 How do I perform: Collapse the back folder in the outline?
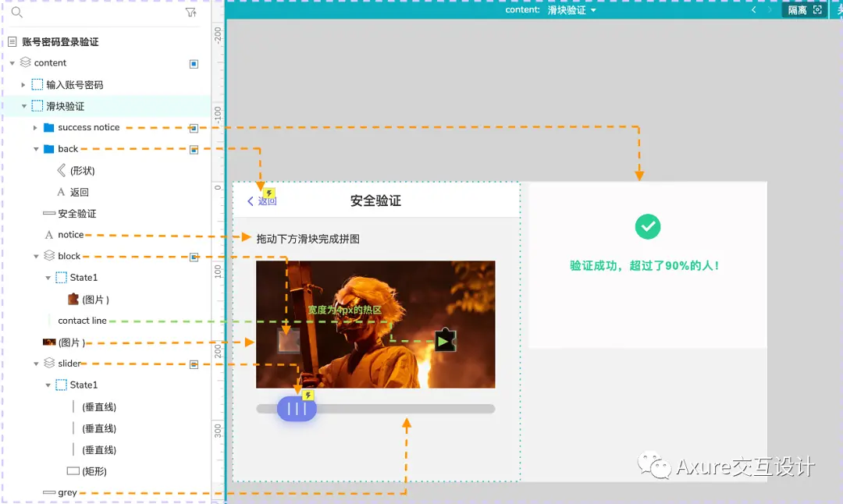tap(35, 148)
